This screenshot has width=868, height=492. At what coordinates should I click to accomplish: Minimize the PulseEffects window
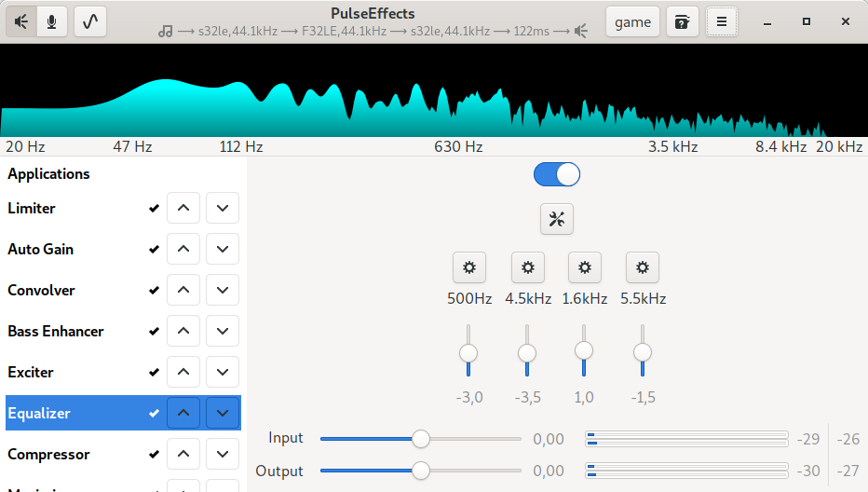[x=767, y=21]
